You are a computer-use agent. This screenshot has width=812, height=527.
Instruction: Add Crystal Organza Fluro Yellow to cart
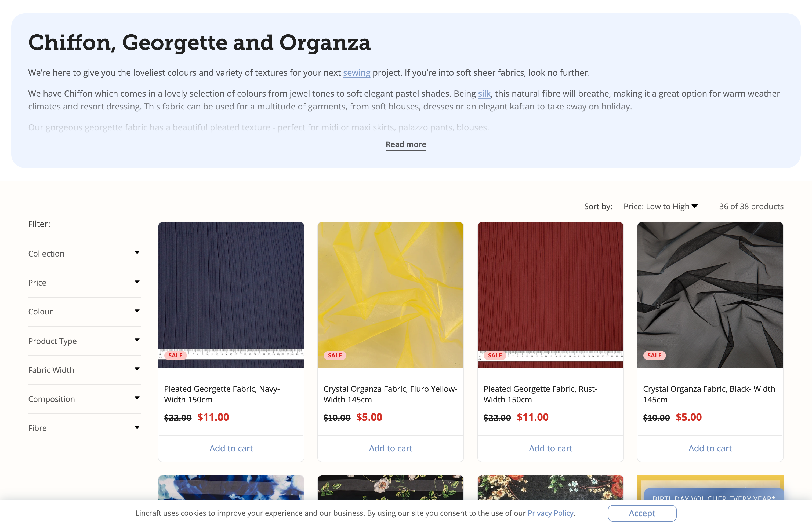(391, 448)
